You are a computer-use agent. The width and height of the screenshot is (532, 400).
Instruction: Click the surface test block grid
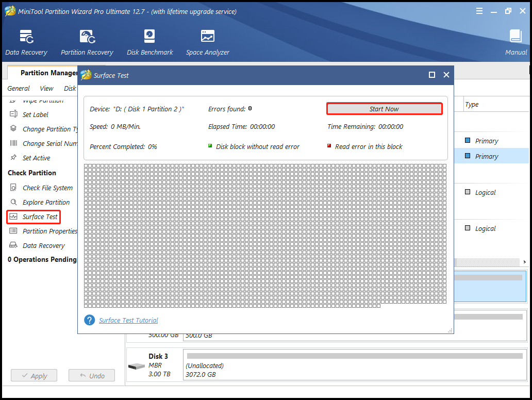[265, 236]
